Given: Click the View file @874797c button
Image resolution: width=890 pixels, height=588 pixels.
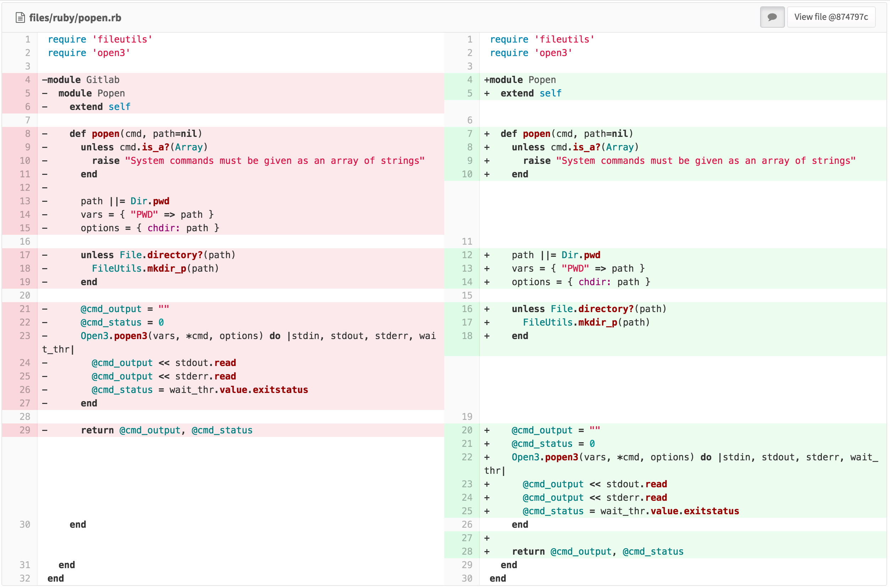Looking at the screenshot, I should [831, 17].
